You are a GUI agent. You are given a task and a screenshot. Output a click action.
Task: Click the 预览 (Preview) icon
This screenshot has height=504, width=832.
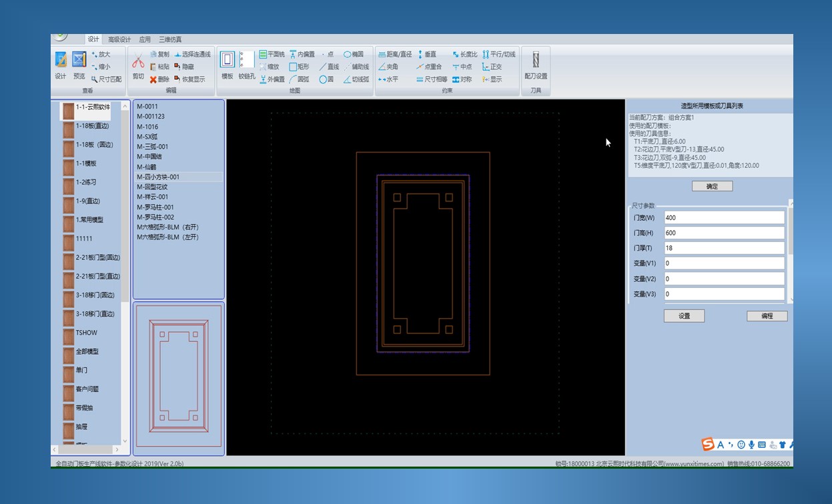[x=79, y=65]
